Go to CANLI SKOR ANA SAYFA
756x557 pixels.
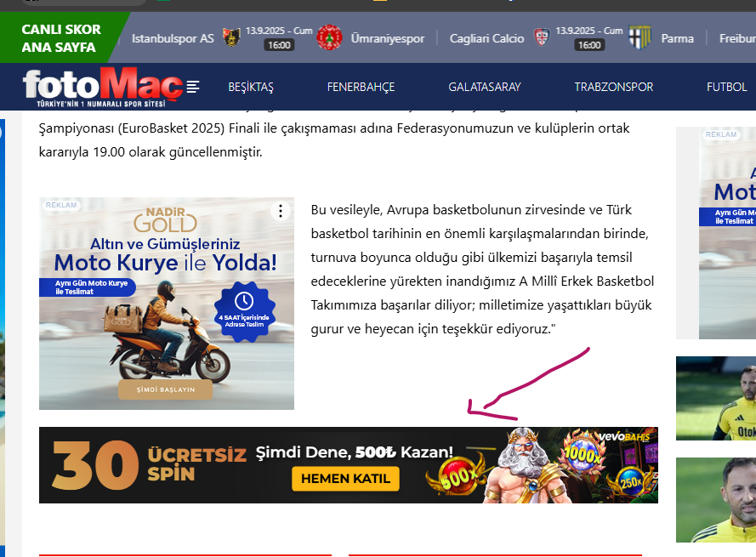[61, 38]
